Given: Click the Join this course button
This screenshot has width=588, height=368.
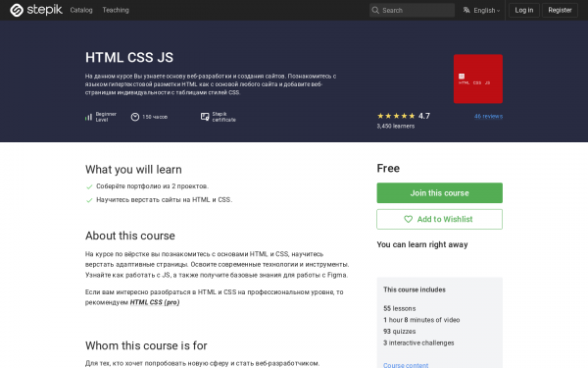Looking at the screenshot, I should [439, 193].
